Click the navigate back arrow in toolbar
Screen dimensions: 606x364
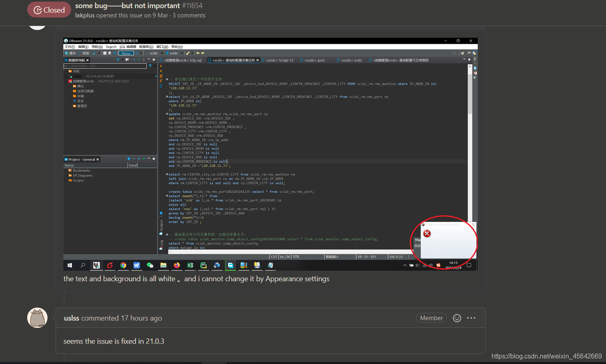pyautogui.click(x=198, y=53)
